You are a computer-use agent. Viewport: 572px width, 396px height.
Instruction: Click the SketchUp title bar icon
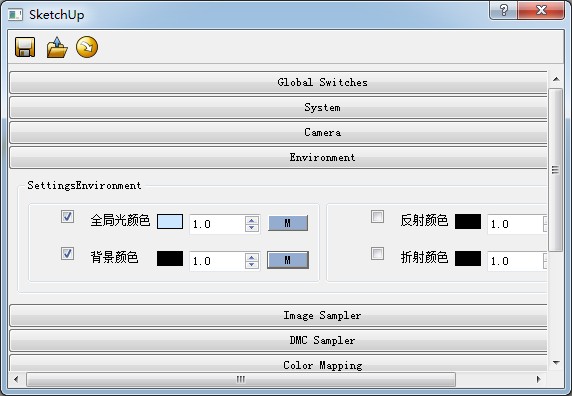coord(16,15)
